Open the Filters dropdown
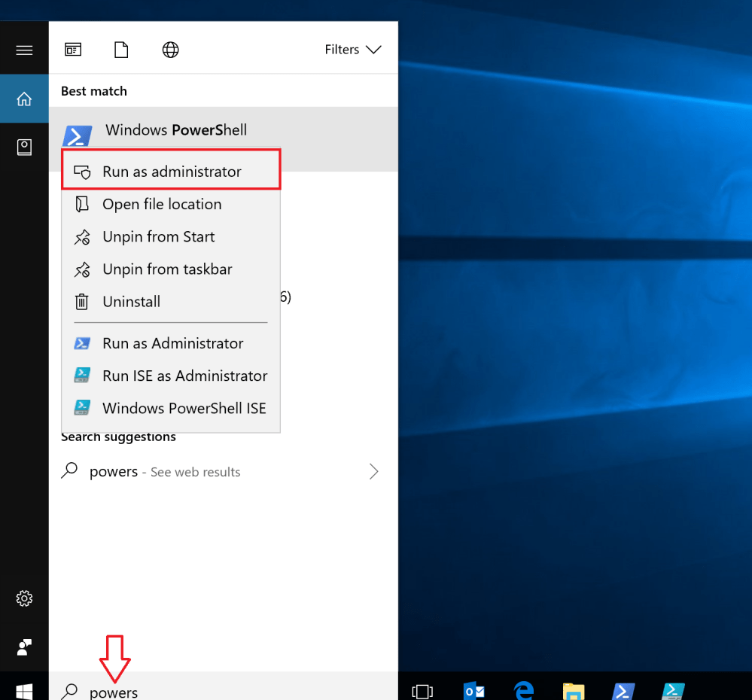Screen dimensions: 752x700 click(x=352, y=49)
